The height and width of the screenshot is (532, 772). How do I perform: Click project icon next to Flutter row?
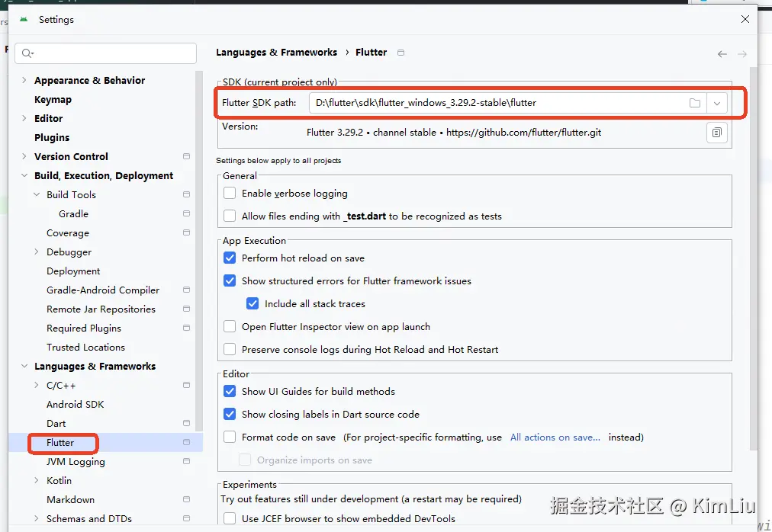click(x=187, y=442)
